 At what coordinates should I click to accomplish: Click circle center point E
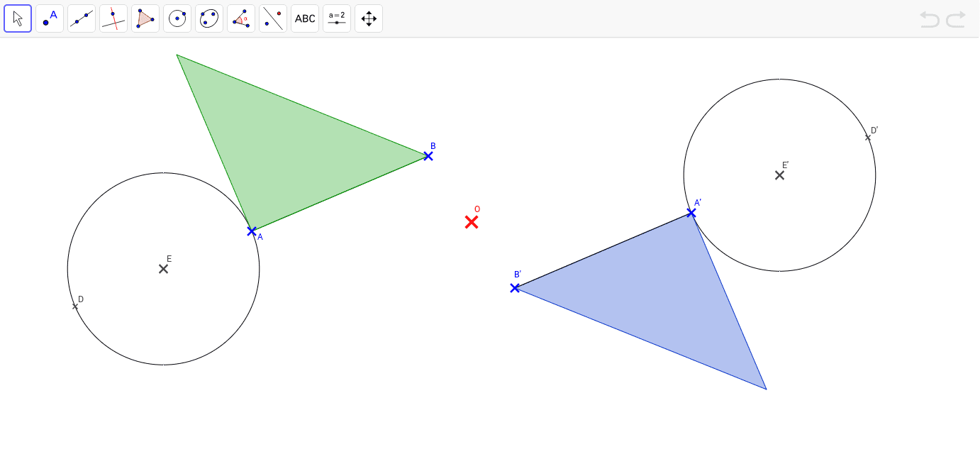(164, 269)
